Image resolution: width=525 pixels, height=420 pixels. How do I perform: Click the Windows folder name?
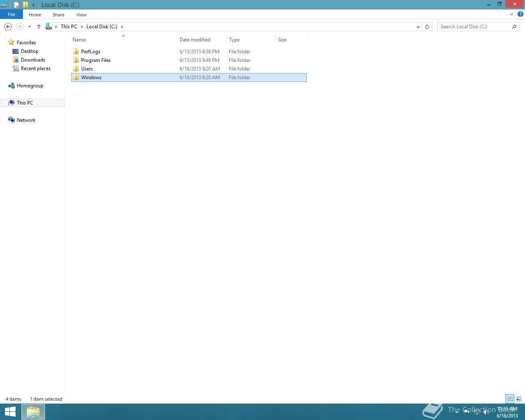tap(91, 78)
